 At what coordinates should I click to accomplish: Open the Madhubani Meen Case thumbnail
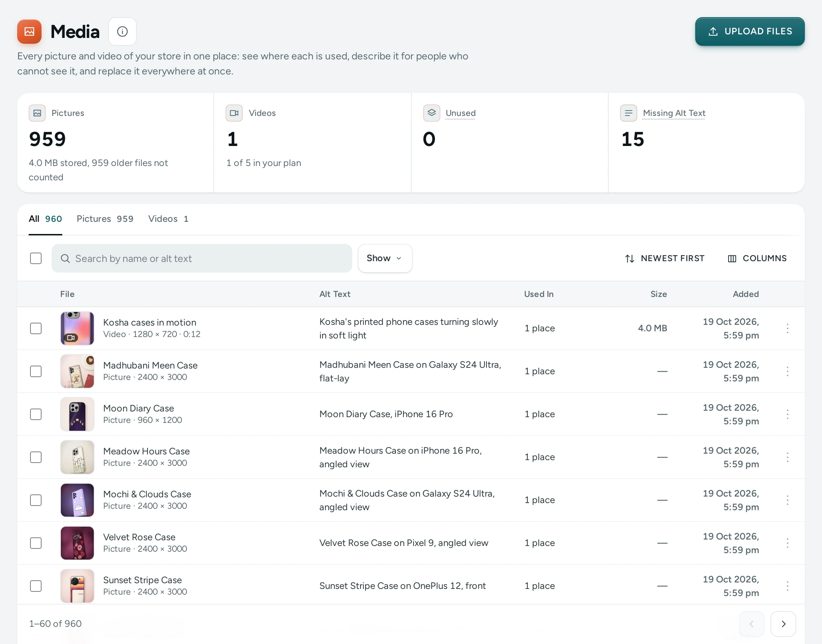[x=77, y=371]
